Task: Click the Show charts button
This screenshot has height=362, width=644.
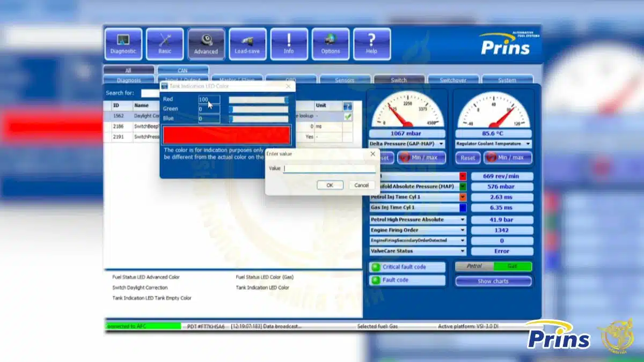Action: [x=493, y=281]
